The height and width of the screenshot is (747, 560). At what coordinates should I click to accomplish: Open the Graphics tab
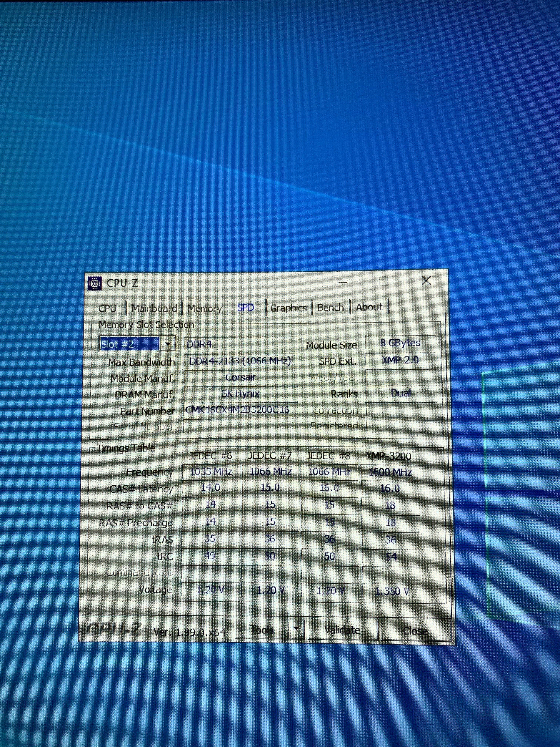point(288,308)
